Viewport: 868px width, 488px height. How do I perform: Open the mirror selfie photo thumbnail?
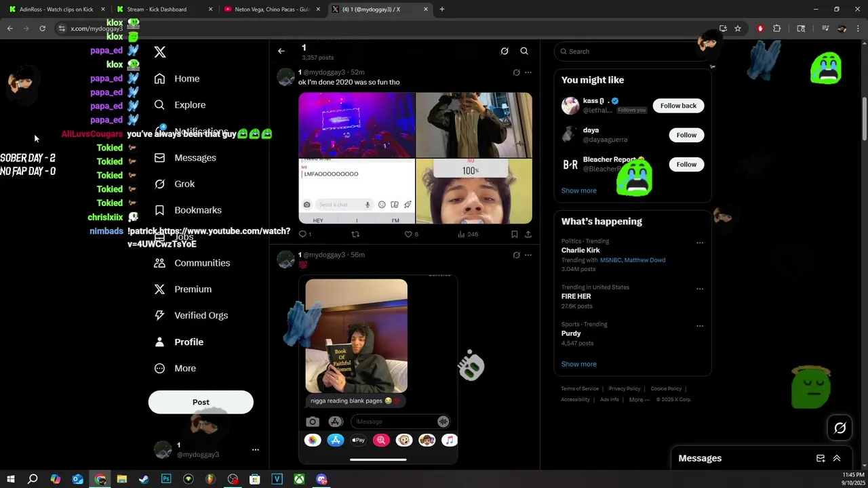click(474, 125)
